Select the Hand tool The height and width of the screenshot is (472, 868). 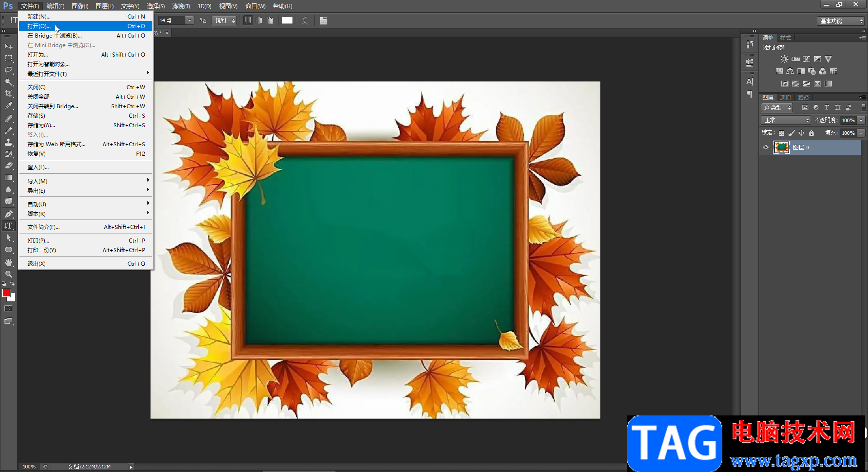[x=9, y=262]
